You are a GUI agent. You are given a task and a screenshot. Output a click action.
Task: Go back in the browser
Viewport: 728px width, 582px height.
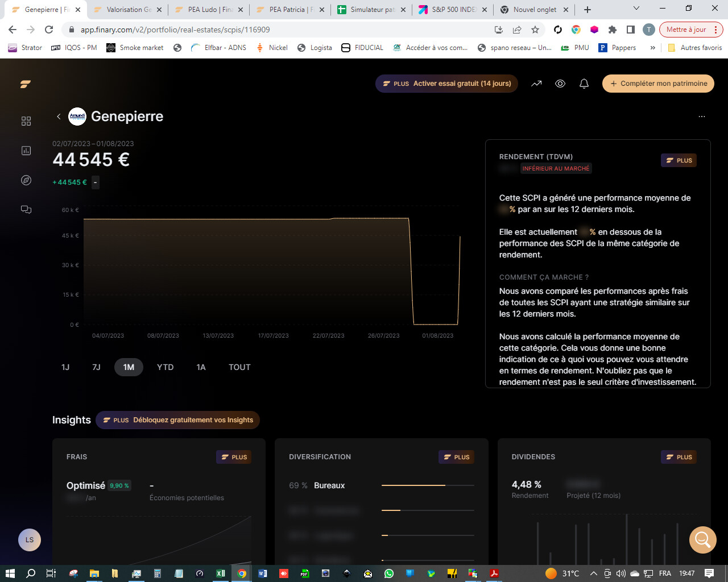(13, 30)
